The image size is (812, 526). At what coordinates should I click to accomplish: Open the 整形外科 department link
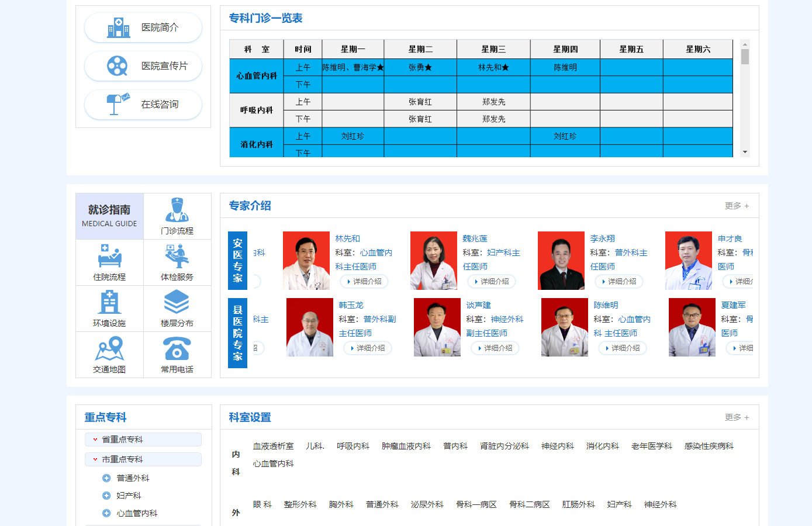tap(300, 504)
